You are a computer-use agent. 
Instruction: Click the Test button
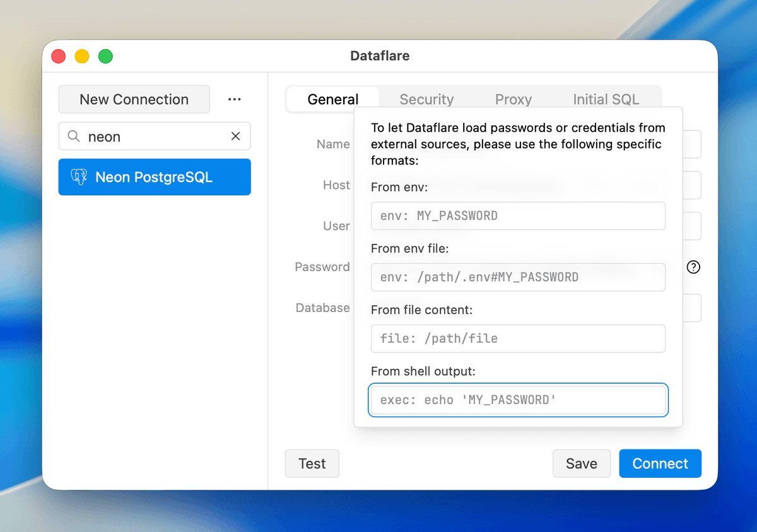312,463
